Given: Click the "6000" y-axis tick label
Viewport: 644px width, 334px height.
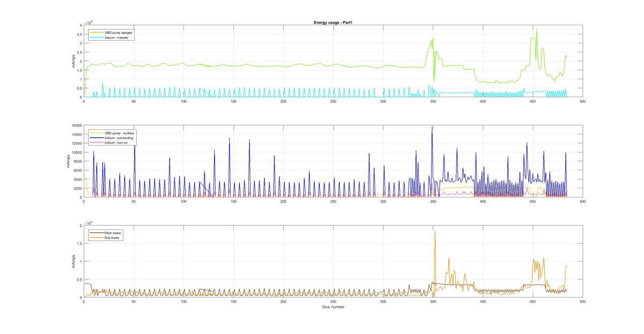Looking at the screenshot, I should tap(78, 171).
